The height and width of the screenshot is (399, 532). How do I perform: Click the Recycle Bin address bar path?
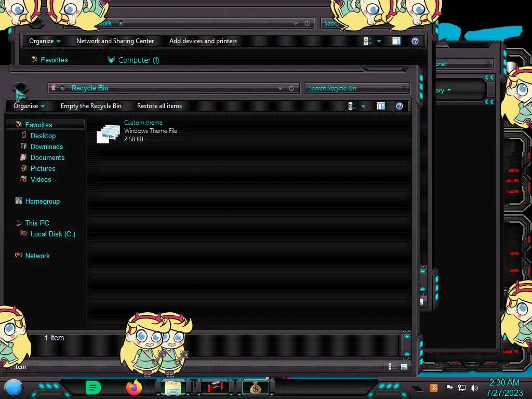[89, 88]
